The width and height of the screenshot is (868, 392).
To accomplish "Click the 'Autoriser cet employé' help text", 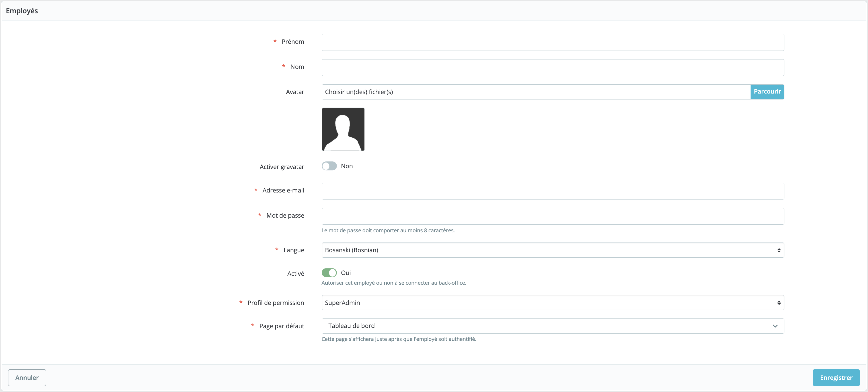I will tap(394, 283).
